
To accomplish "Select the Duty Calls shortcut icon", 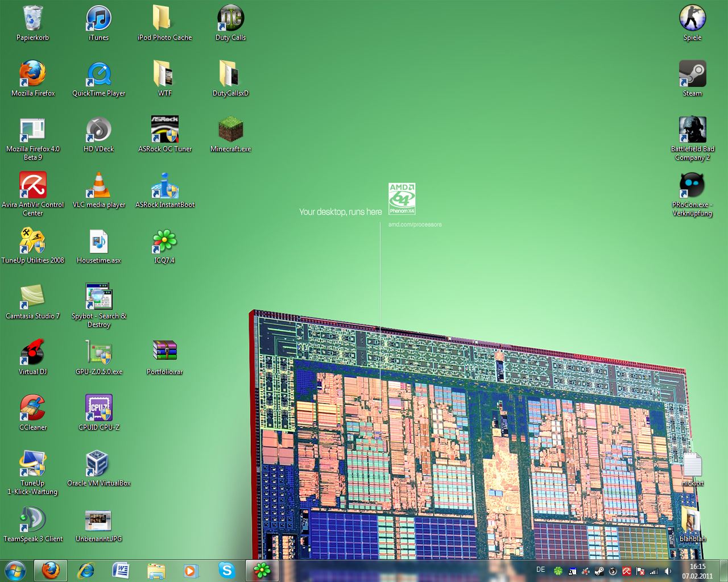I will coord(230,24).
